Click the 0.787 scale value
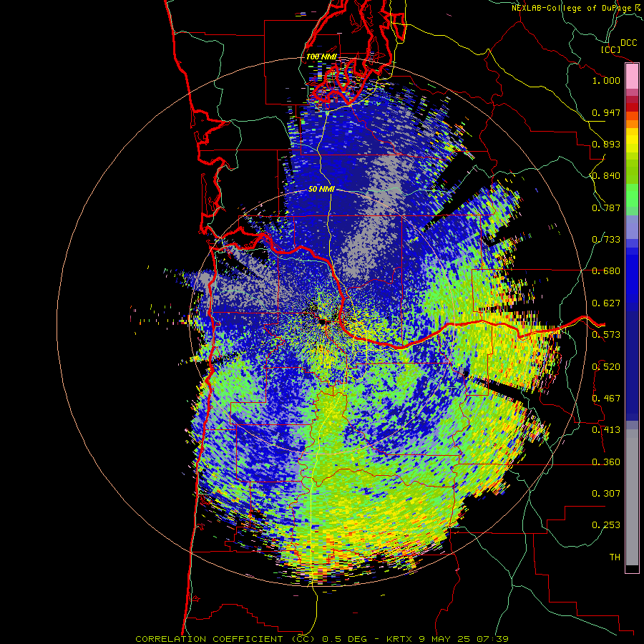The image size is (644, 644). point(606,208)
